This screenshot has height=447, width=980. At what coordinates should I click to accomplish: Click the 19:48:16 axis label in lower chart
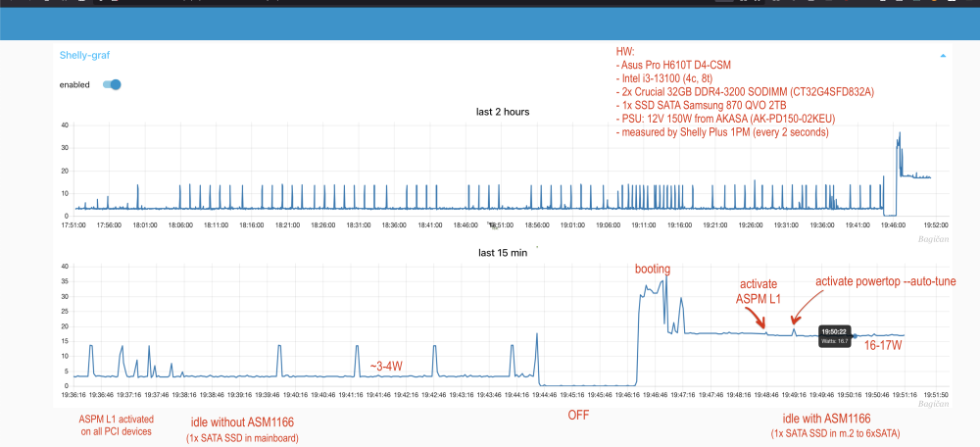[738, 395]
